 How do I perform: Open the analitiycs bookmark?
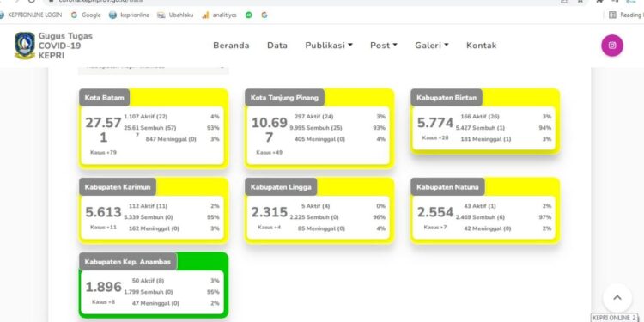tap(219, 15)
